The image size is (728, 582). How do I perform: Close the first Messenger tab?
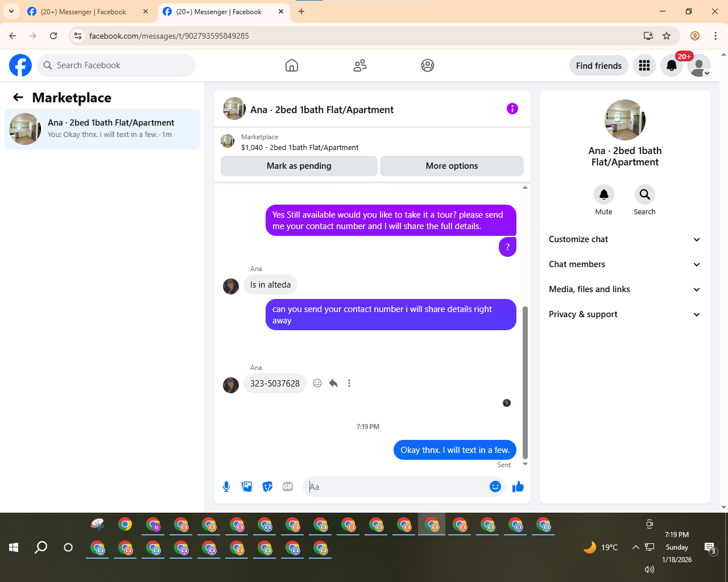(x=146, y=11)
